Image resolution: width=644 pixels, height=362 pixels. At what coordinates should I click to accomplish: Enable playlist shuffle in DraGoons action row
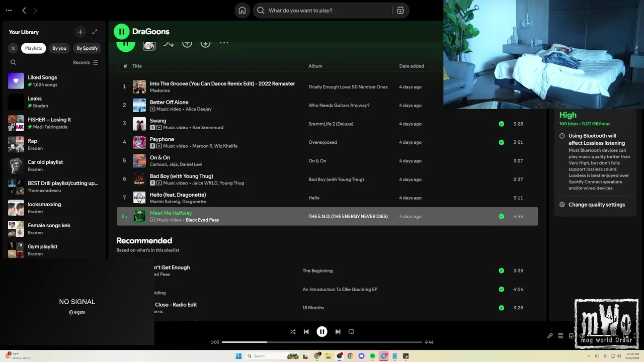click(169, 44)
